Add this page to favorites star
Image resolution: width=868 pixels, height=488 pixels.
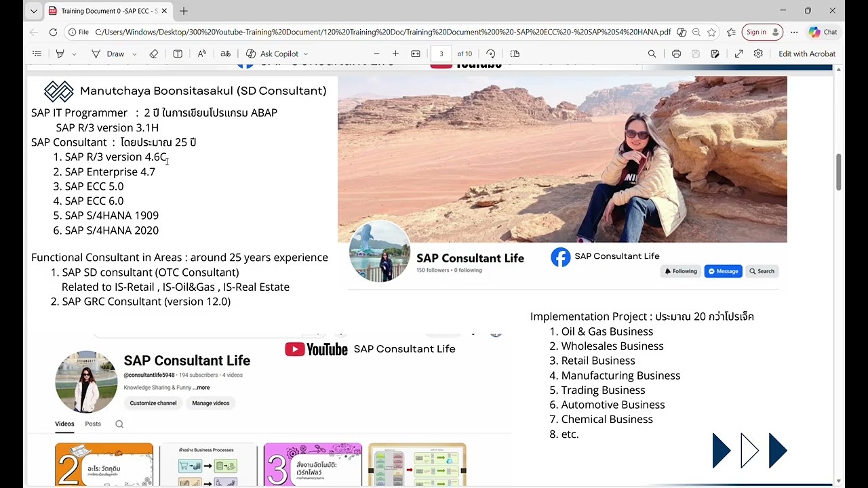point(711,32)
